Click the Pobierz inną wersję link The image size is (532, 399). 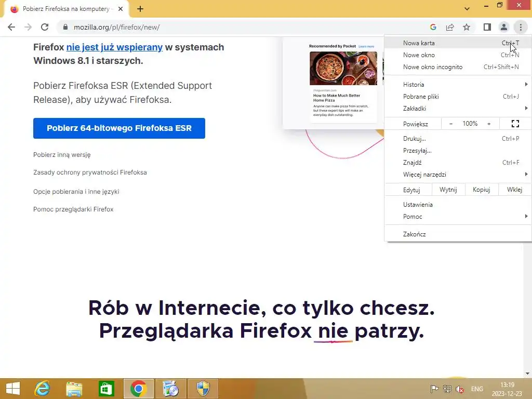62,155
